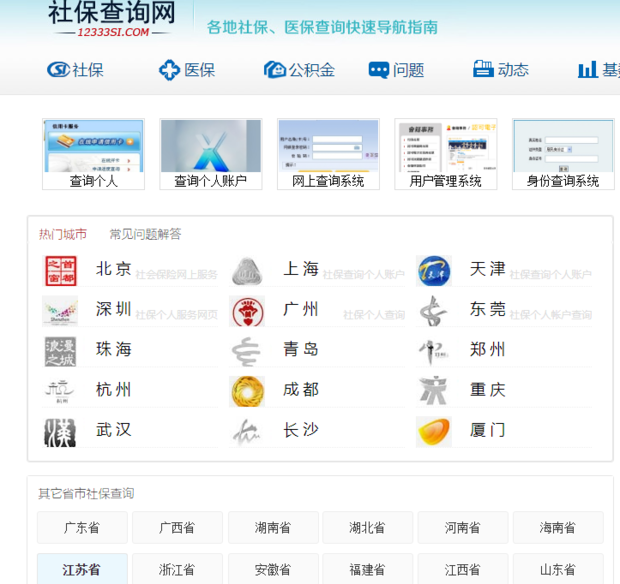Click the 武汉 city link
620x584 pixels.
[113, 430]
